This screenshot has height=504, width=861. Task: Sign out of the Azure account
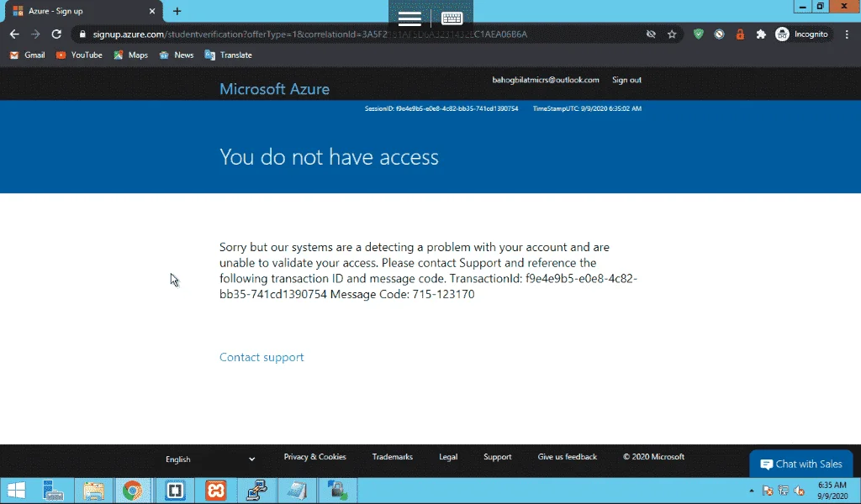click(x=626, y=80)
